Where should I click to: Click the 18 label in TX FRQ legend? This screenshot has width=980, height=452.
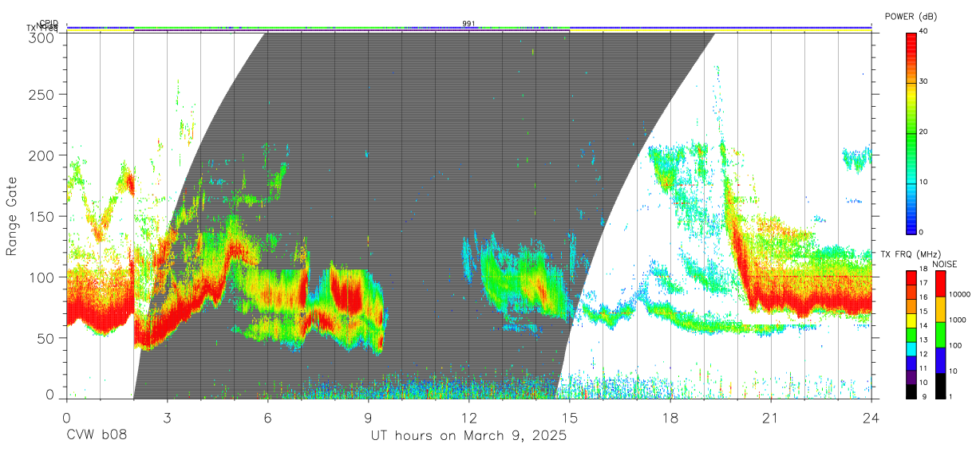coord(923,269)
